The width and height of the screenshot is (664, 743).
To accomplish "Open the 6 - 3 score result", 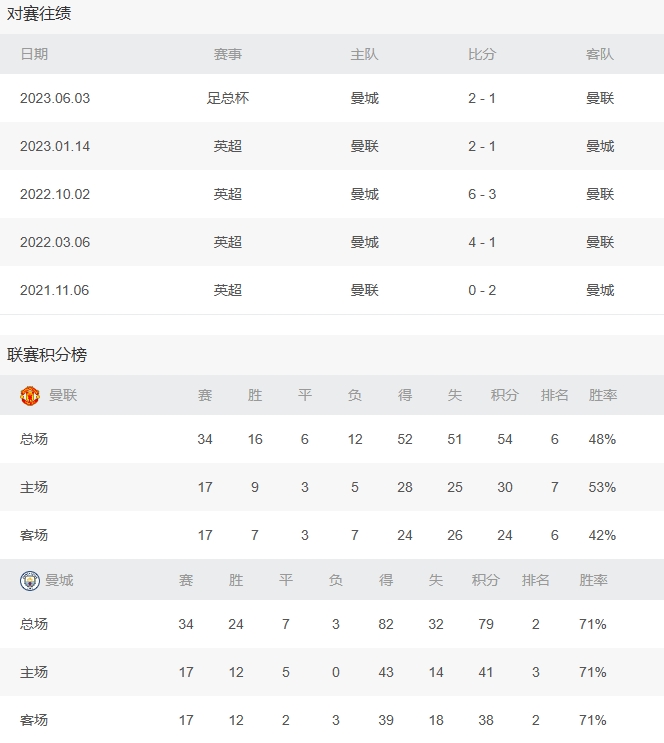I will tap(482, 194).
